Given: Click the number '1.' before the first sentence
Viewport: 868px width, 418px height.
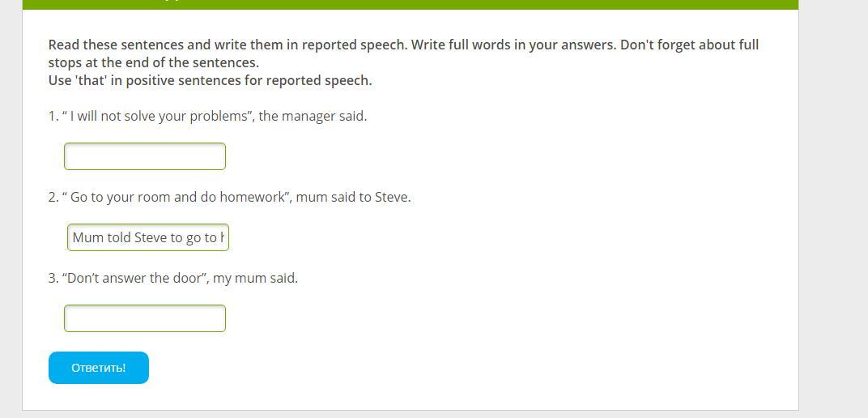Looking at the screenshot, I should coord(53,116).
